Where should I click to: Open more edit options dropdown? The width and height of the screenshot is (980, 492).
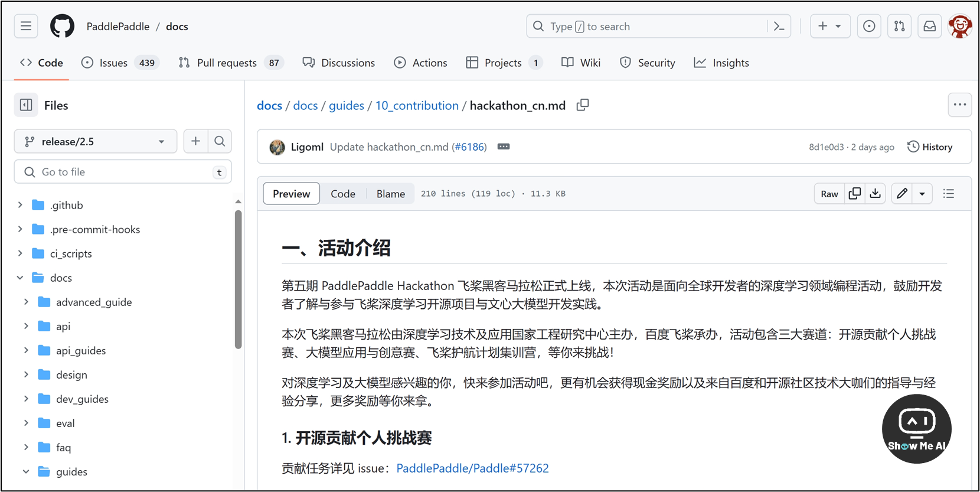point(922,193)
